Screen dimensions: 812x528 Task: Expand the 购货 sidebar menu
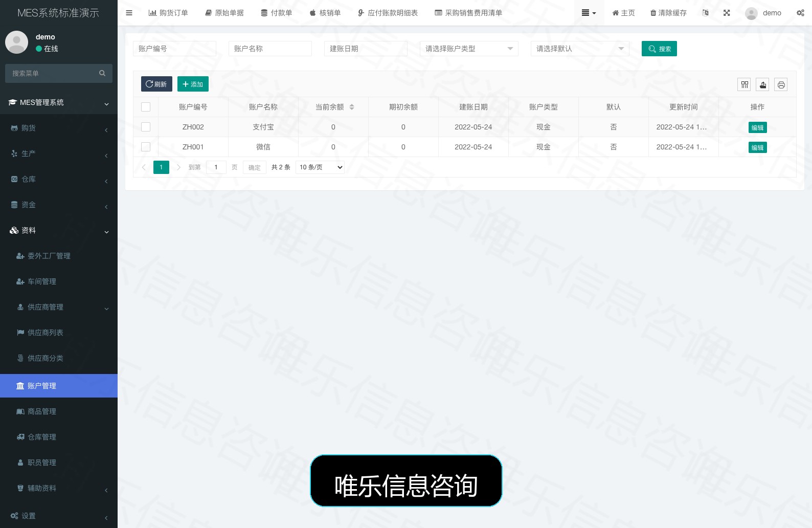click(59, 128)
